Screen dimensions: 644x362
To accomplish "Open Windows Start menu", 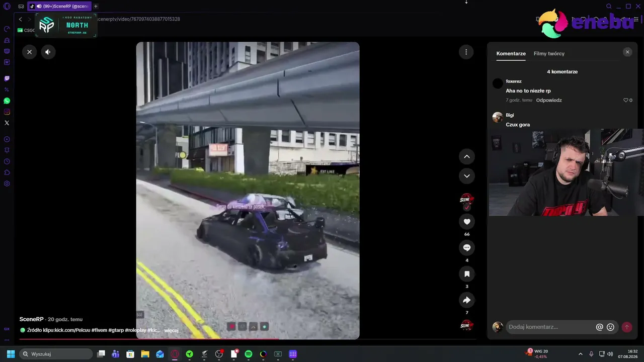I will point(11,354).
